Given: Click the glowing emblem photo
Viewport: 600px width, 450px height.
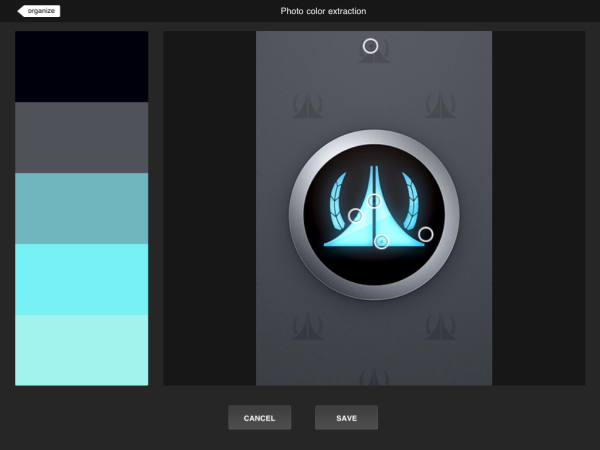Looking at the screenshot, I should pos(374,208).
